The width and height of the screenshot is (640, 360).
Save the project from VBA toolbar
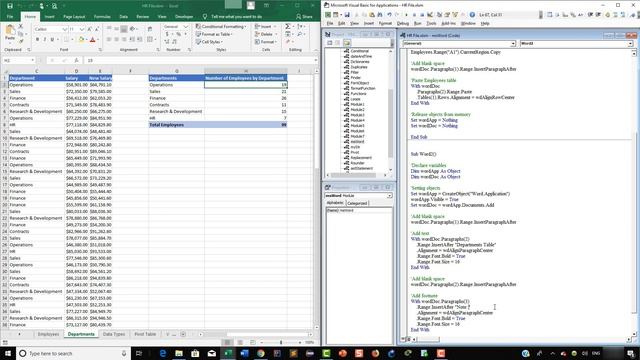pyautogui.click(x=347, y=15)
